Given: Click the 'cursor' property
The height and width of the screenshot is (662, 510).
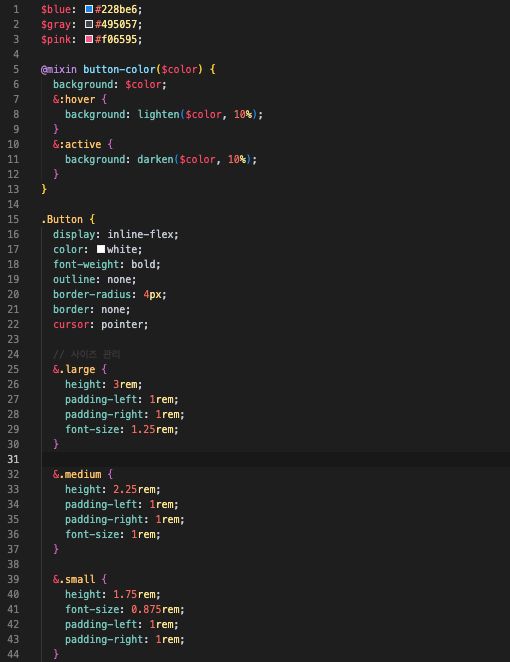Looking at the screenshot, I should (x=71, y=324).
